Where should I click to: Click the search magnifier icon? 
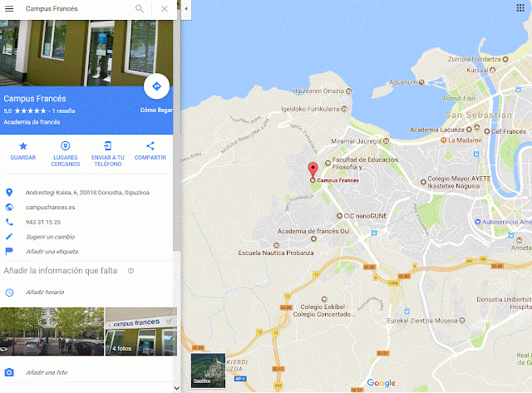[x=140, y=8]
